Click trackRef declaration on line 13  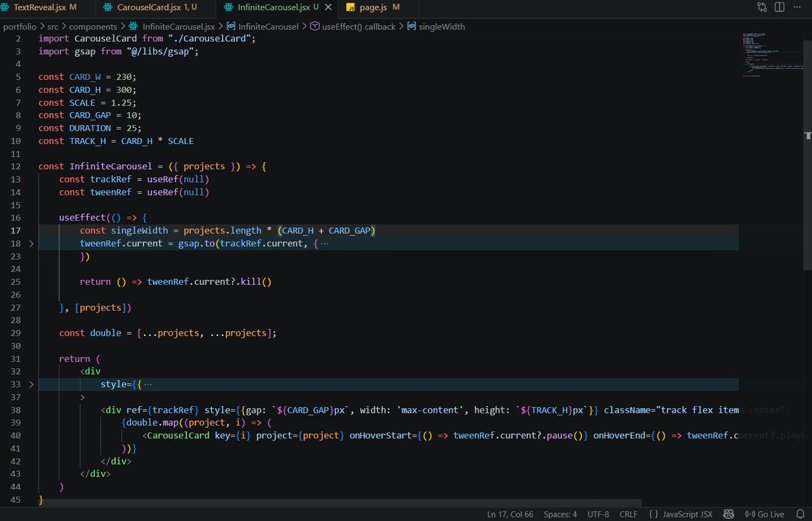point(110,179)
